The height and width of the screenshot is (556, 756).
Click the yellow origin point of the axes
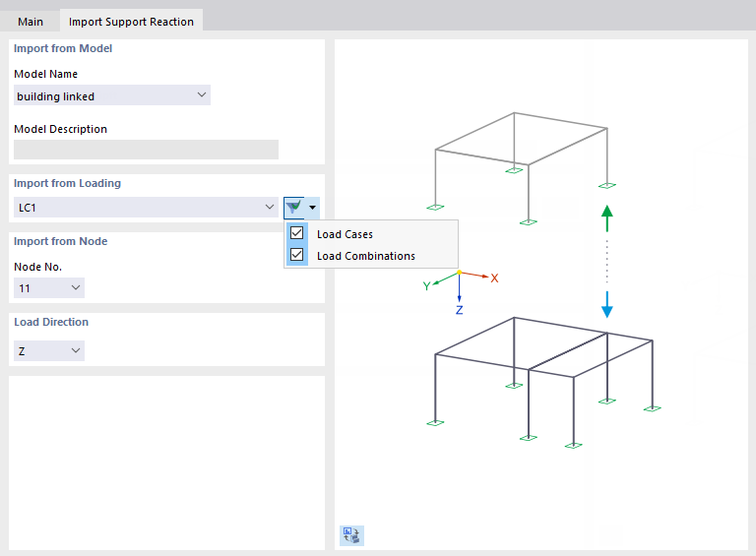coord(460,273)
